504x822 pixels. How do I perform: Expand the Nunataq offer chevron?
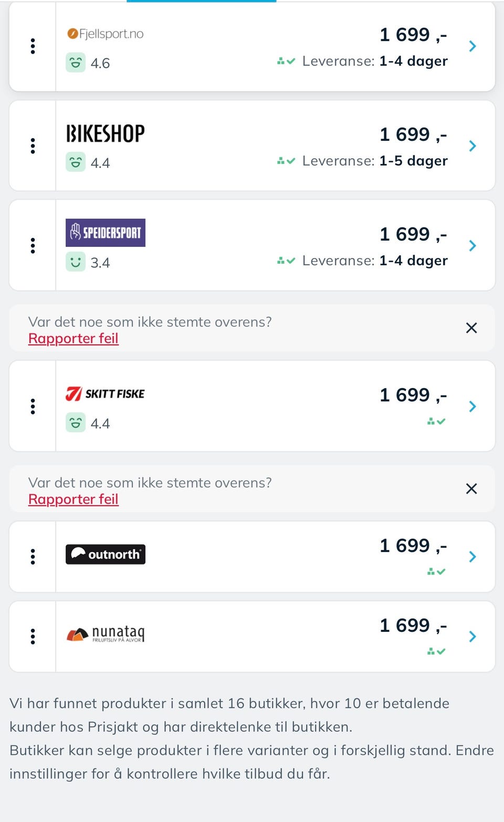472,637
